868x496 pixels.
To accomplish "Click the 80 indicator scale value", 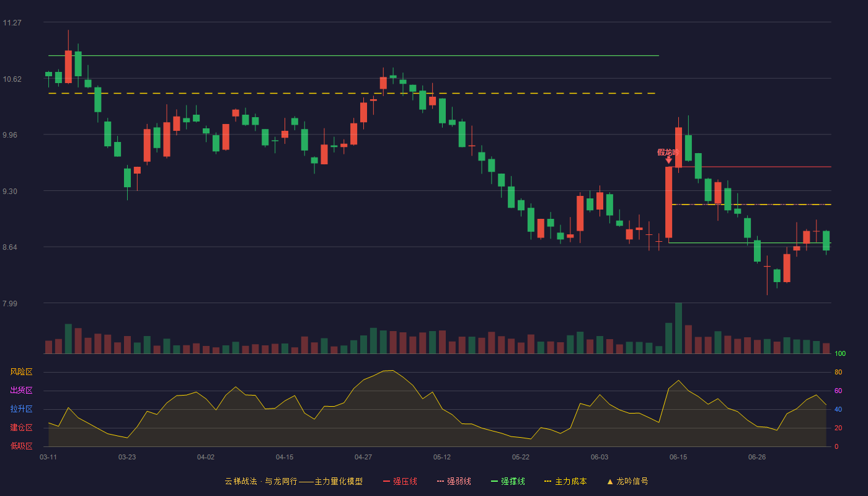I will pos(838,372).
